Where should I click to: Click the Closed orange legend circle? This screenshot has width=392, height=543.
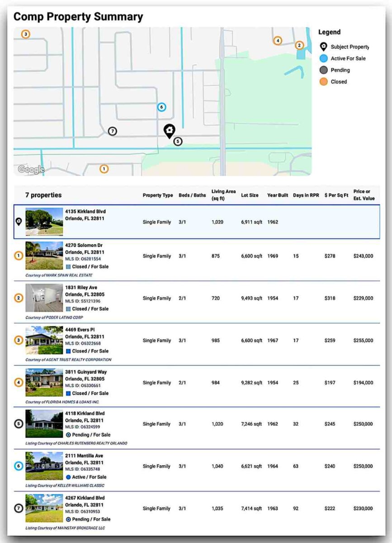tap(323, 82)
